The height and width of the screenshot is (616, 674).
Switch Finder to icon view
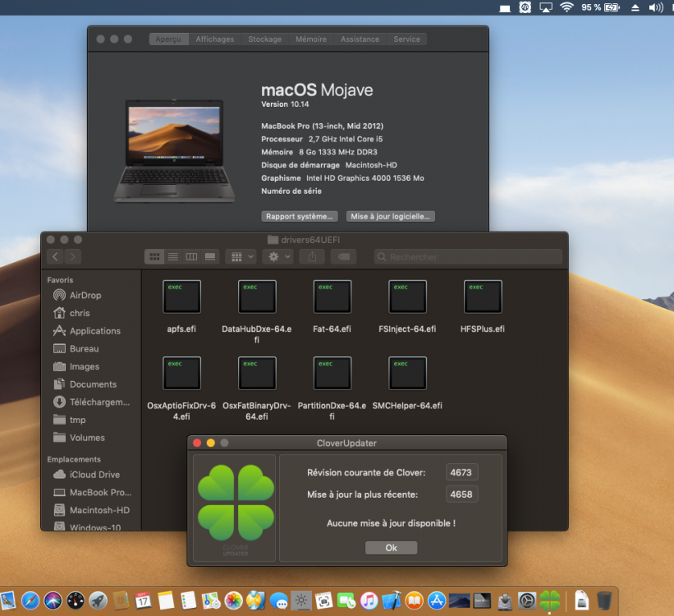pyautogui.click(x=154, y=257)
